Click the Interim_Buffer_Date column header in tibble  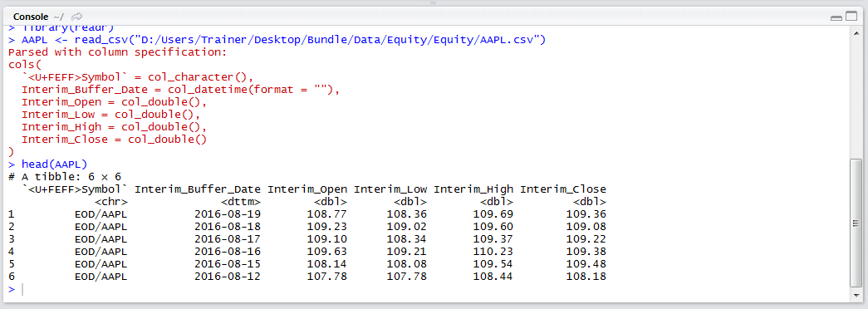coord(198,189)
